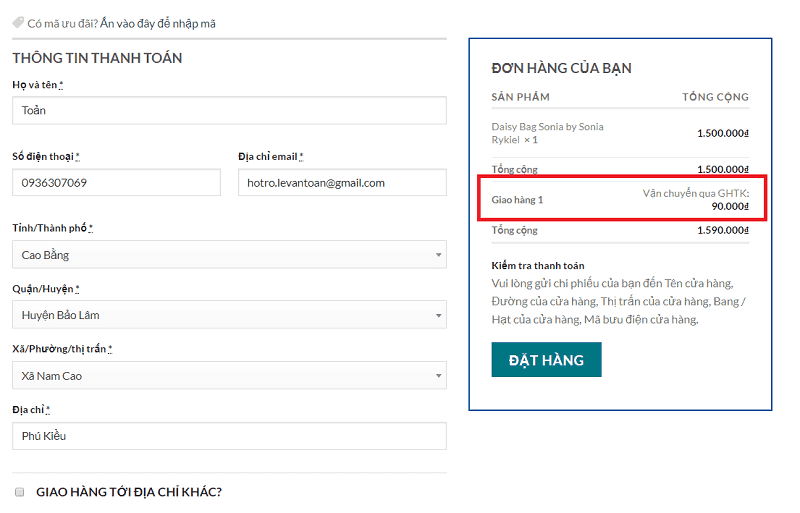Click the THÔNG TIN THANH TOÁN heading
This screenshot has height=513, width=800.
(97, 58)
